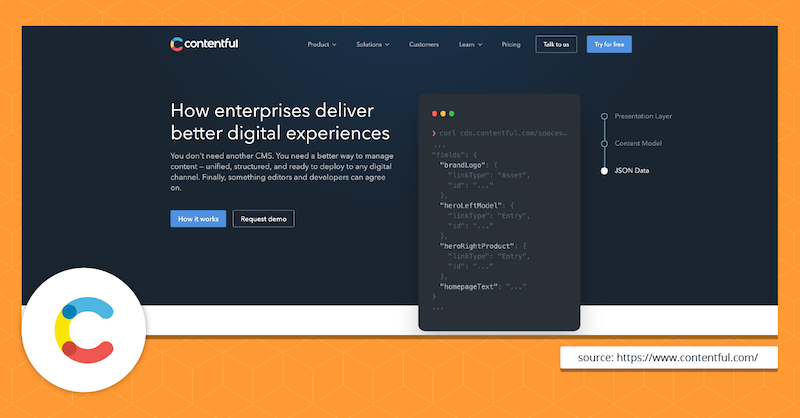Select the Content Model step dot
Screen dimensions: 800x418
click(x=604, y=143)
